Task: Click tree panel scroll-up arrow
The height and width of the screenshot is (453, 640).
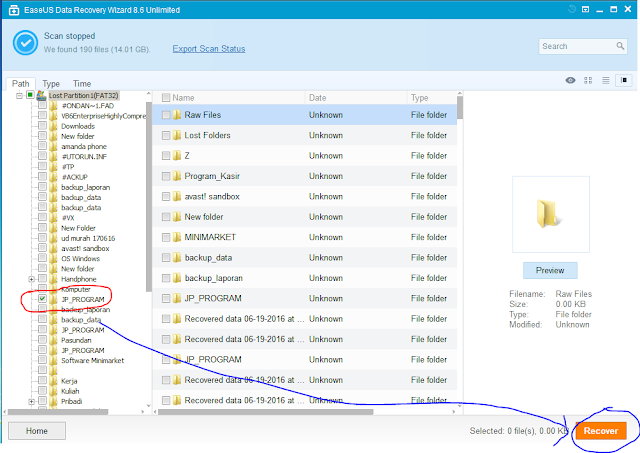Action: pyautogui.click(x=149, y=94)
